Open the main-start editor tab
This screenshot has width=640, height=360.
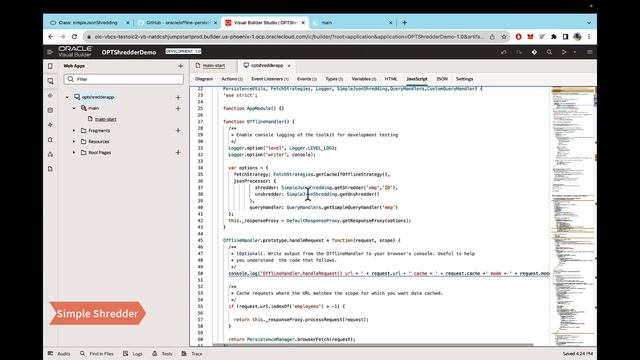214,65
